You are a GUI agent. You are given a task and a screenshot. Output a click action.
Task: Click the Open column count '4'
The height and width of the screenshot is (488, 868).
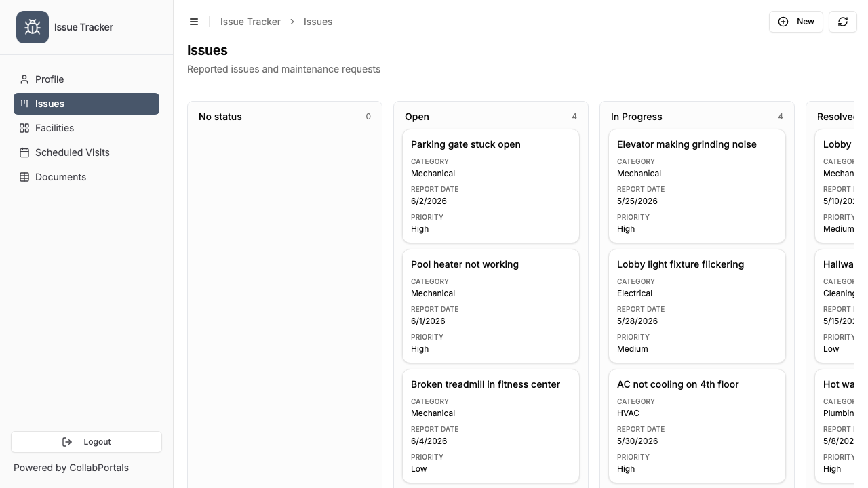click(574, 117)
